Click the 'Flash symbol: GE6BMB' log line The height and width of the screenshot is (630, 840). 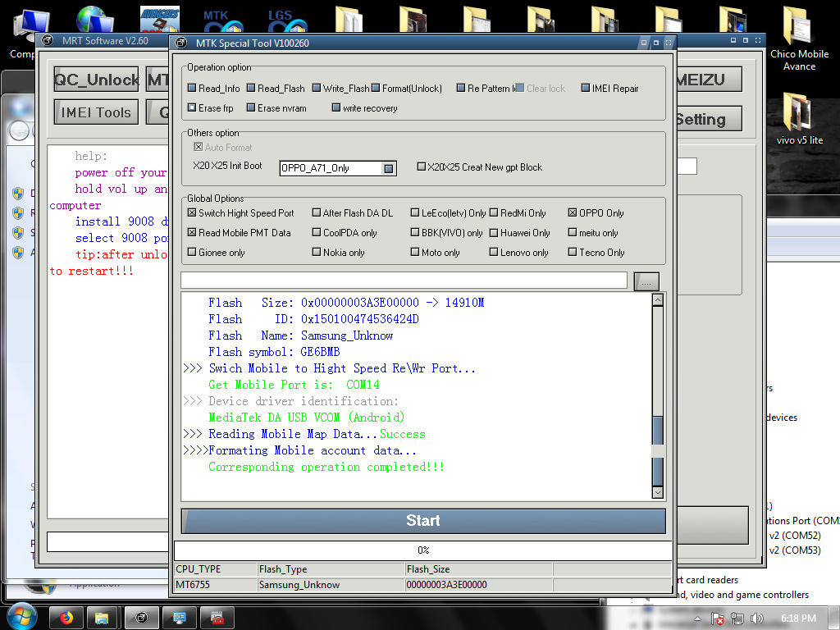click(274, 352)
